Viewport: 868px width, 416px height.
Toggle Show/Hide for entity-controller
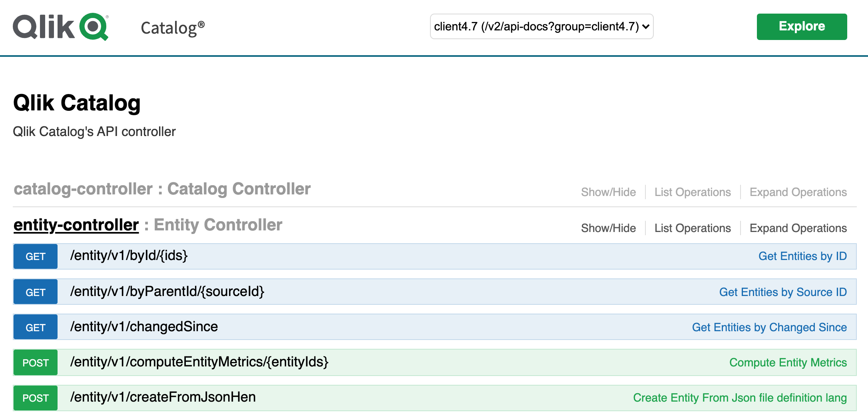pyautogui.click(x=608, y=228)
